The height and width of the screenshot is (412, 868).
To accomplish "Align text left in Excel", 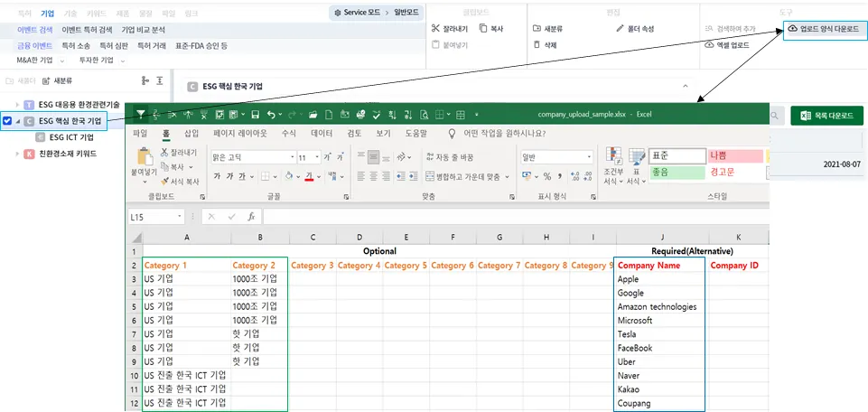I will [361, 177].
